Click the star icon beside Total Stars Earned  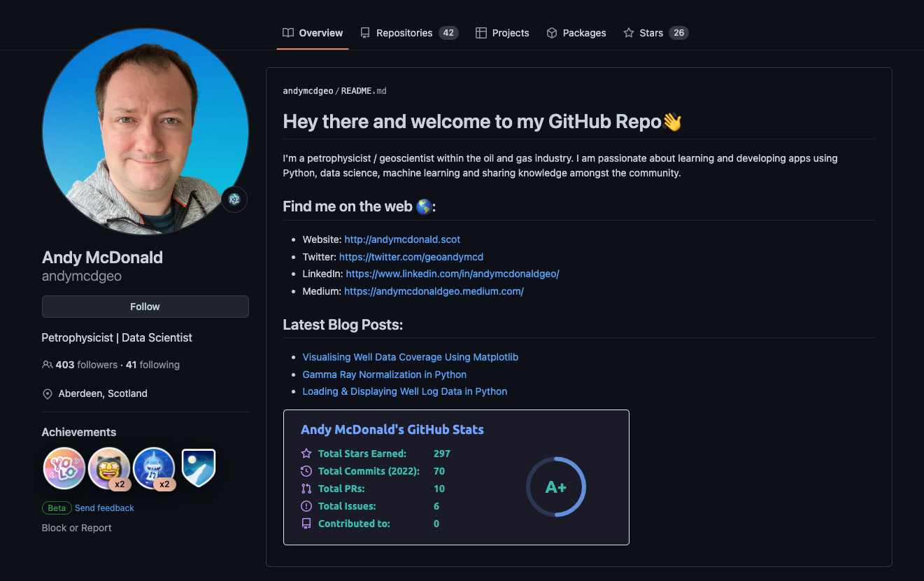point(306,454)
